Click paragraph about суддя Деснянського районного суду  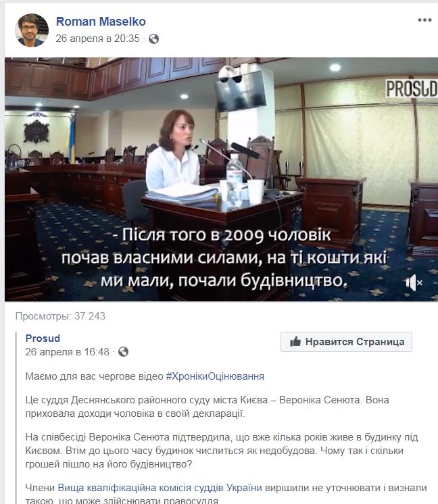click(x=207, y=407)
